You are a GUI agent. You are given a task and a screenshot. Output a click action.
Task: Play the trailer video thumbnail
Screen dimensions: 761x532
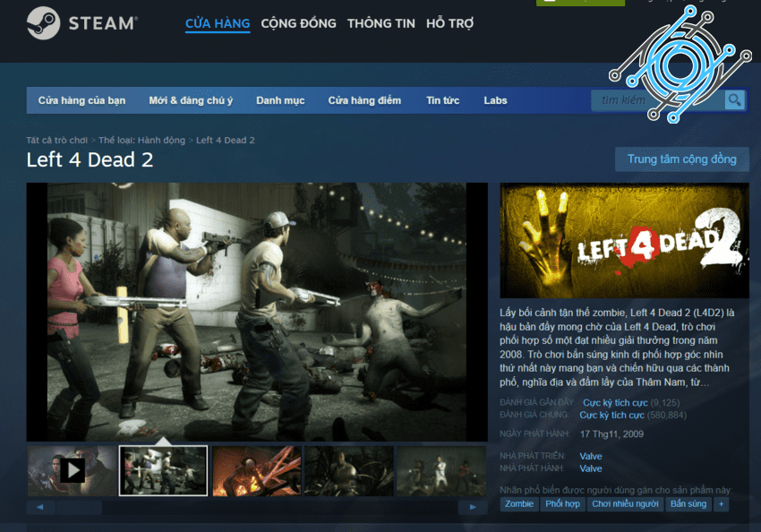[73, 471]
